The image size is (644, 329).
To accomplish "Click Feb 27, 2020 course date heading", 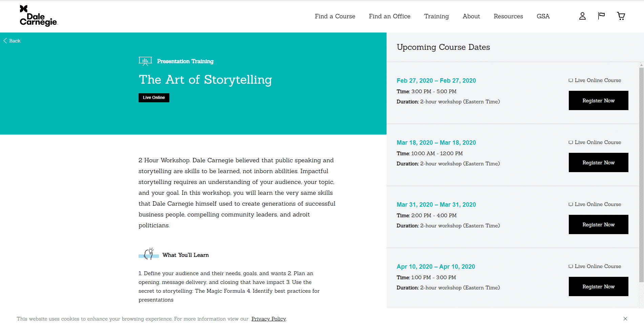I will [x=436, y=81].
